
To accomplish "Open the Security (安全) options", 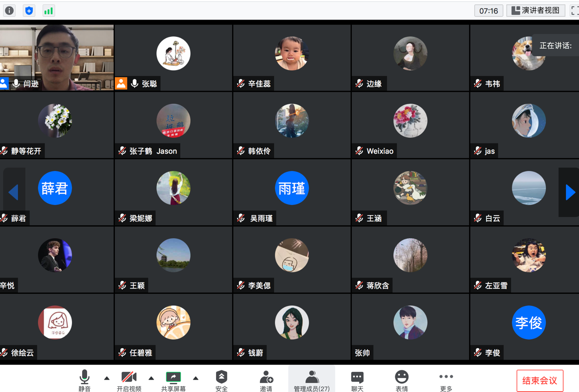I will (x=221, y=380).
